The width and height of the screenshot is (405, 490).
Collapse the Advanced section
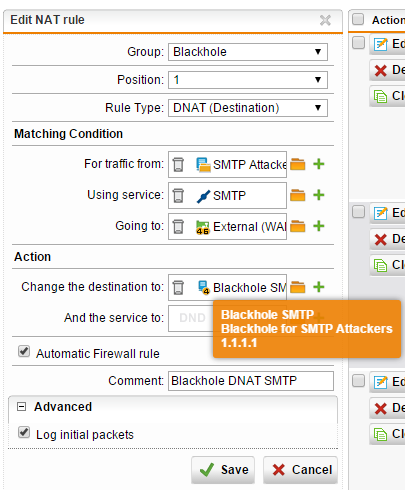[21, 407]
